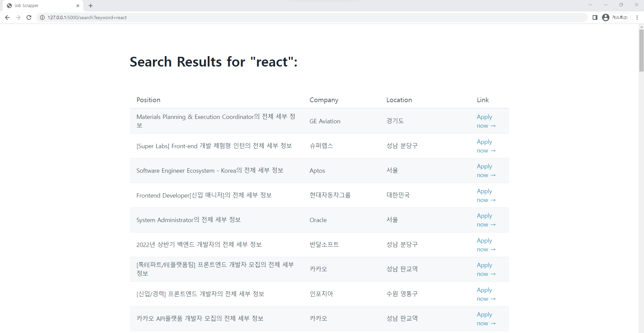The width and height of the screenshot is (644, 333).
Task: Open the Chrome three-dot menu
Action: pos(637,17)
